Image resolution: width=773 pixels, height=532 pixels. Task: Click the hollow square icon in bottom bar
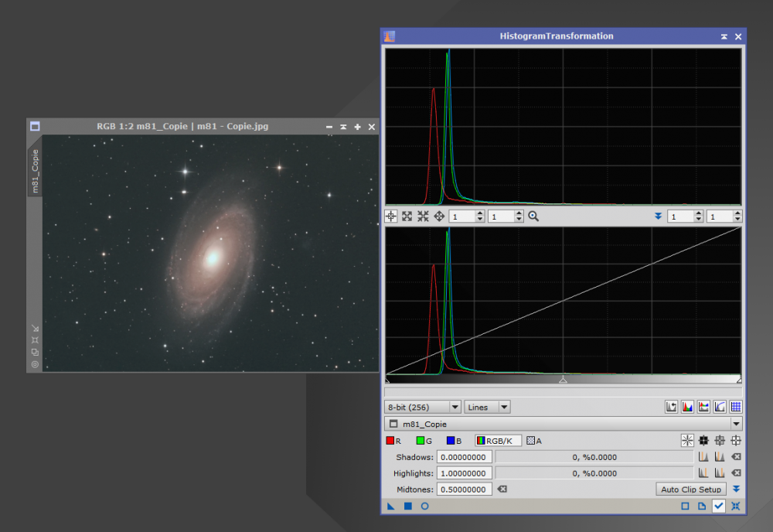[x=685, y=506]
